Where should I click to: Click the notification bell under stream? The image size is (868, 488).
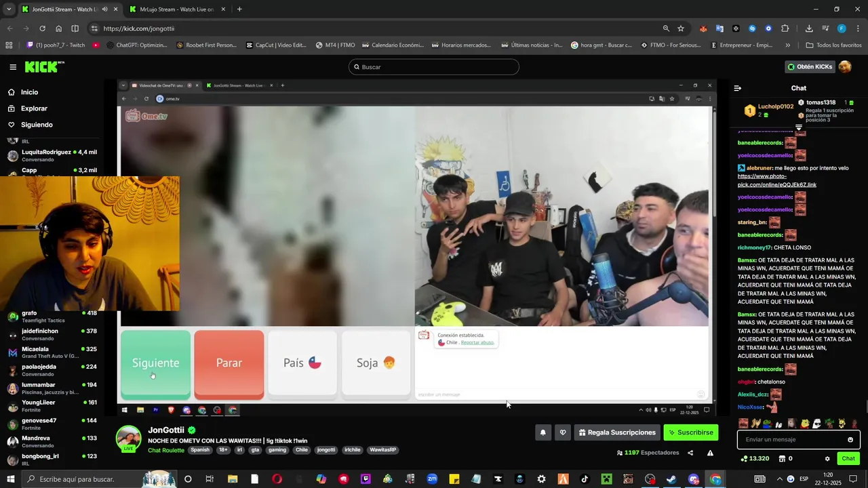(x=542, y=432)
